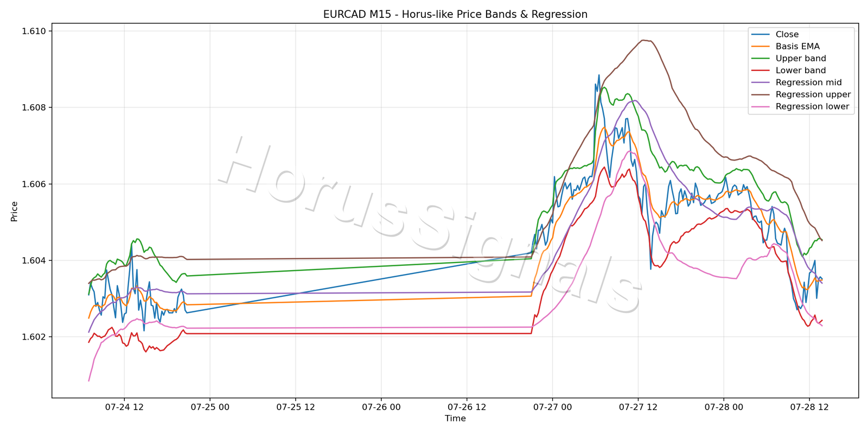Click the 'Time' x-axis label
This screenshot has height=434, width=868.
(x=455, y=418)
